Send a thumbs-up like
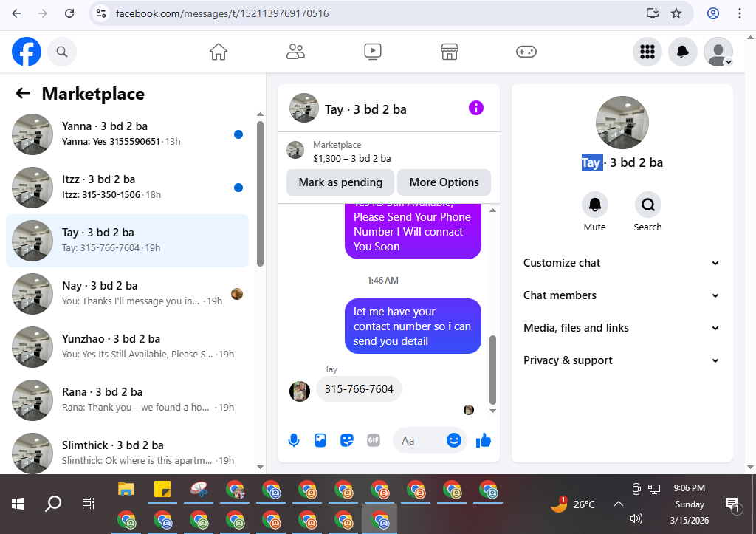Screen dimensions: 756x534 coord(483,440)
